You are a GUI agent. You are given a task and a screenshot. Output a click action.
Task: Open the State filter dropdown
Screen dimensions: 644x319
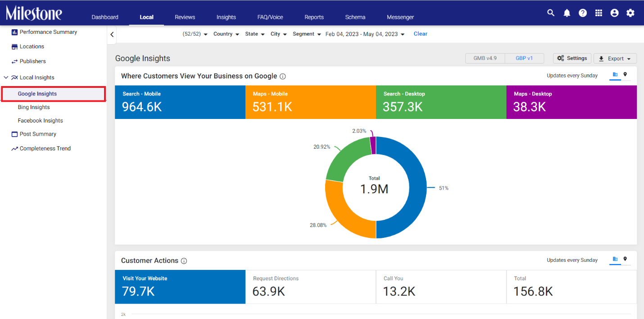(255, 34)
